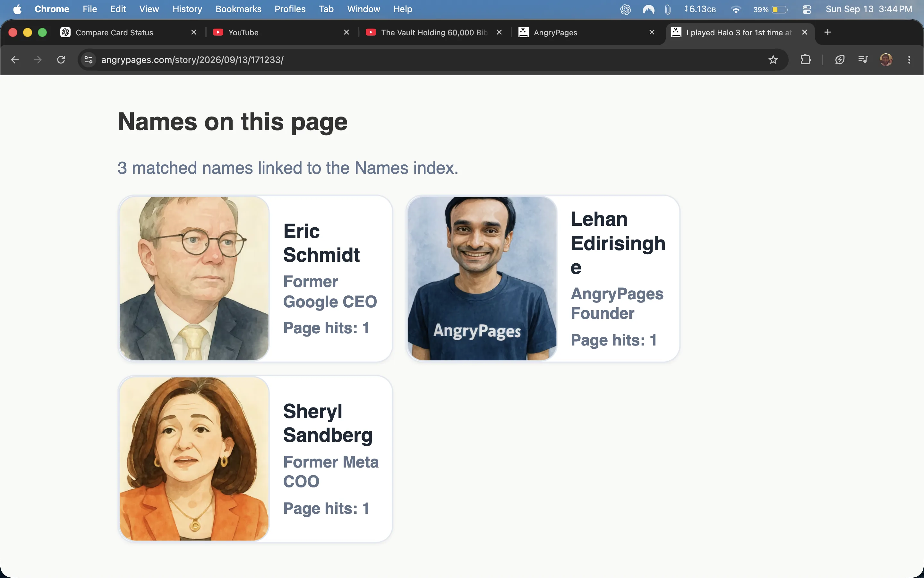Viewport: 924px width, 578px height.
Task: Close the Halo 3 story tab
Action: (805, 32)
